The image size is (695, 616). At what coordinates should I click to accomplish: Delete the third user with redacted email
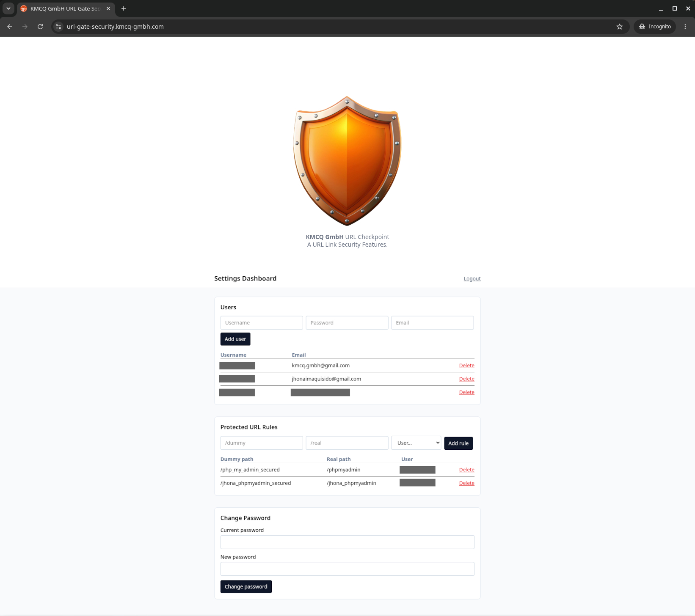(466, 393)
